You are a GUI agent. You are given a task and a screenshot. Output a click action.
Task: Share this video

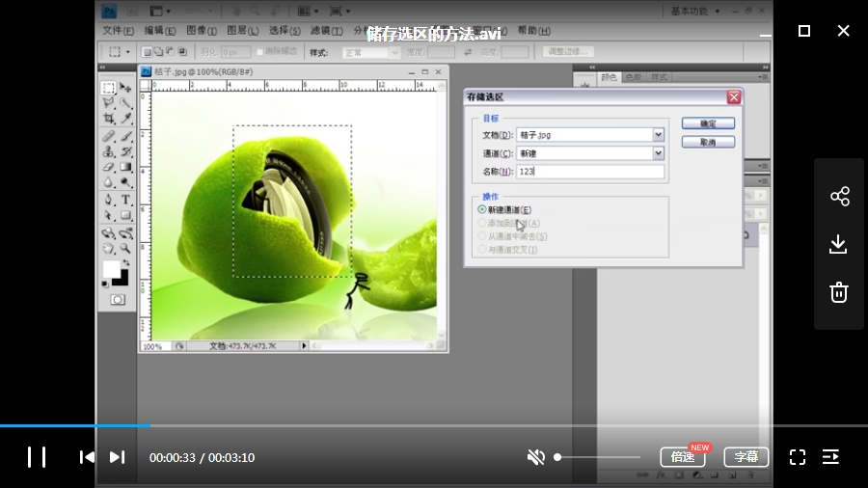click(839, 197)
